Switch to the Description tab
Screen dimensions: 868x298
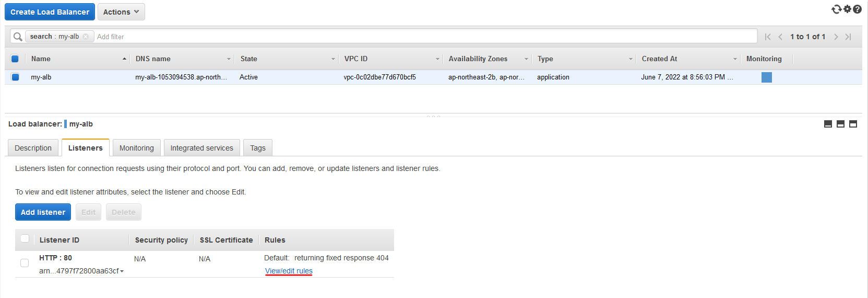click(33, 148)
